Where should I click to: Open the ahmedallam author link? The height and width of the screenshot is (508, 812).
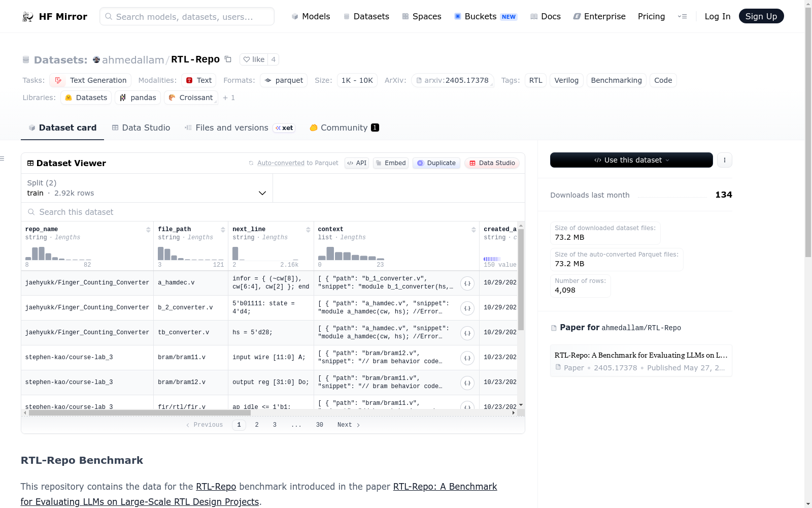coord(133,60)
